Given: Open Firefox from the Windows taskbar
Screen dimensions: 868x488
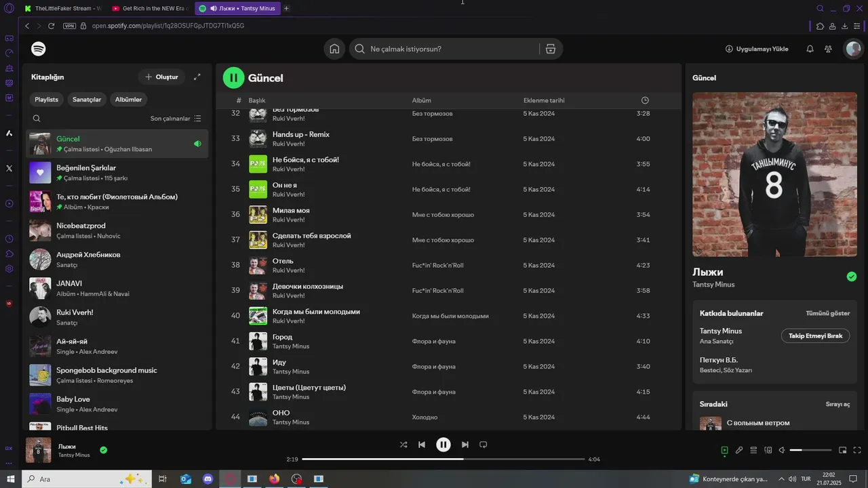Looking at the screenshot, I should tap(274, 479).
